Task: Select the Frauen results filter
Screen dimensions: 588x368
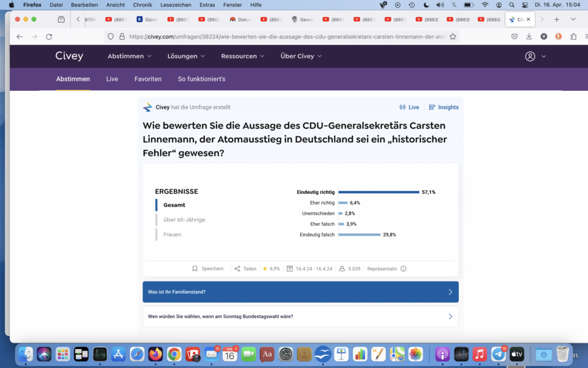Action: point(172,235)
